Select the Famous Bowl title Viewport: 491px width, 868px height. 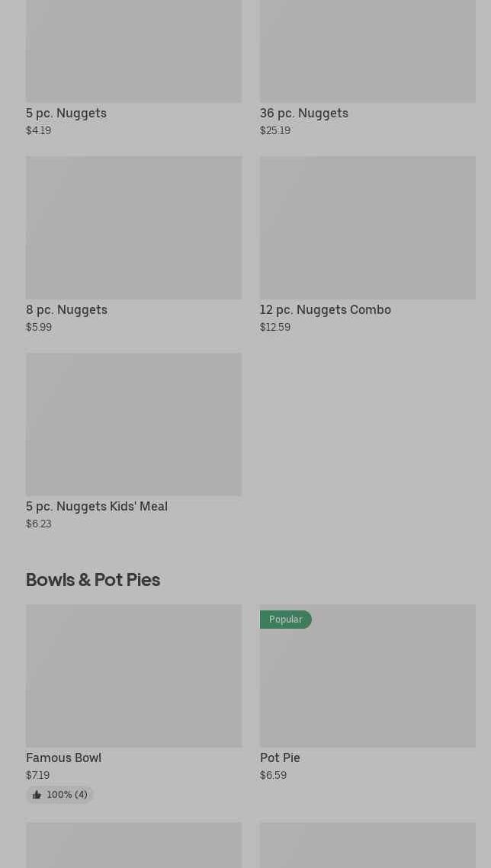(63, 757)
